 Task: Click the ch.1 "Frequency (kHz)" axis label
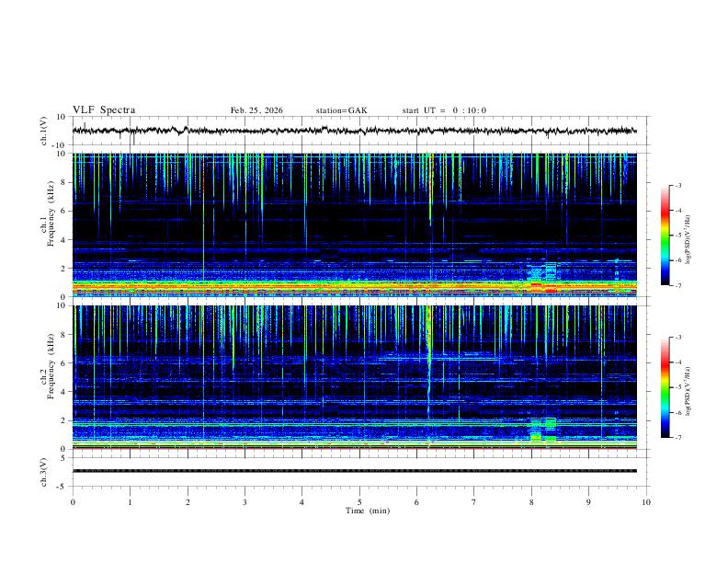(x=51, y=213)
